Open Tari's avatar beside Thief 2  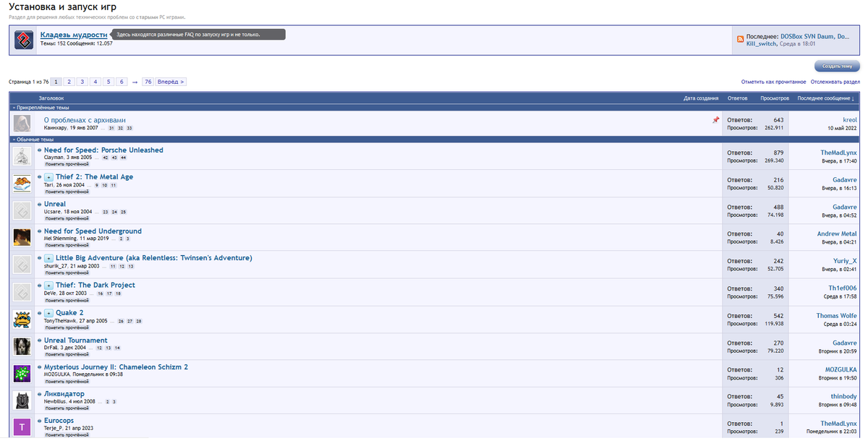pyautogui.click(x=22, y=183)
